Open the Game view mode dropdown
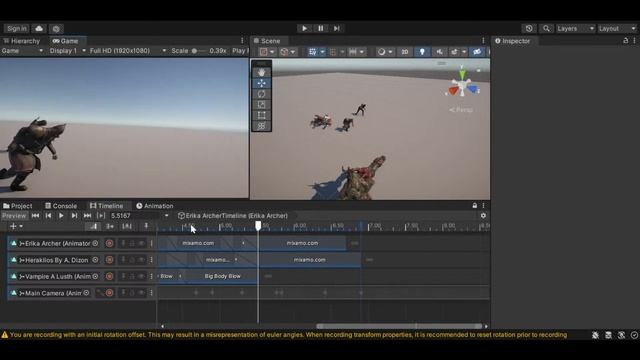The height and width of the screenshot is (360, 640). [x=22, y=51]
